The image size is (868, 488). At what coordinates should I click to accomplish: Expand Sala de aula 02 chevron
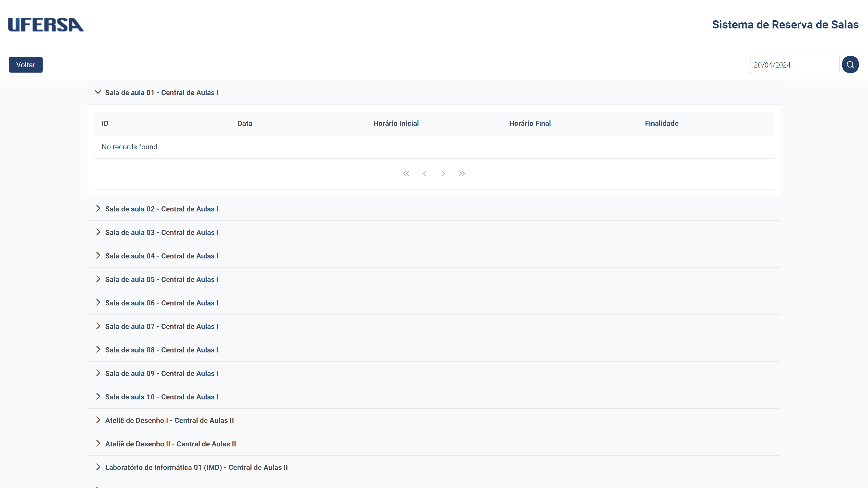click(x=98, y=209)
